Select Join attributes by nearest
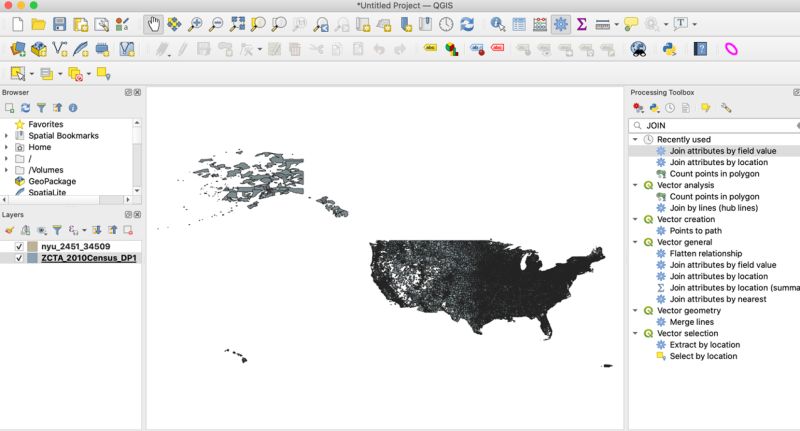This screenshot has width=800, height=431. click(x=718, y=299)
